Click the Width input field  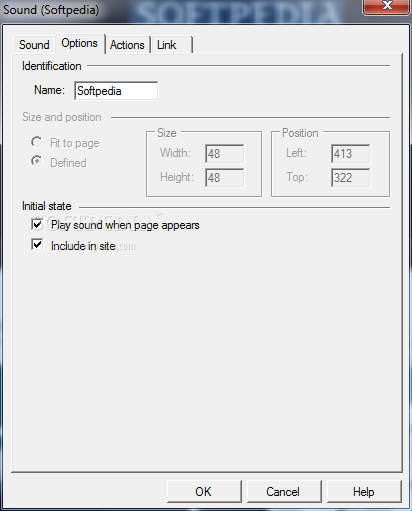[x=224, y=154]
